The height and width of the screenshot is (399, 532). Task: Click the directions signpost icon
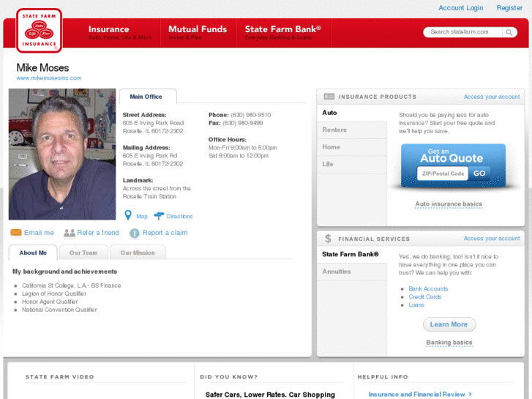(x=159, y=216)
